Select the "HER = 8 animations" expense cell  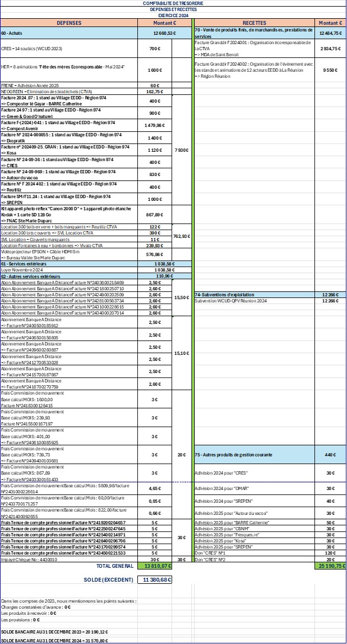pos(69,70)
